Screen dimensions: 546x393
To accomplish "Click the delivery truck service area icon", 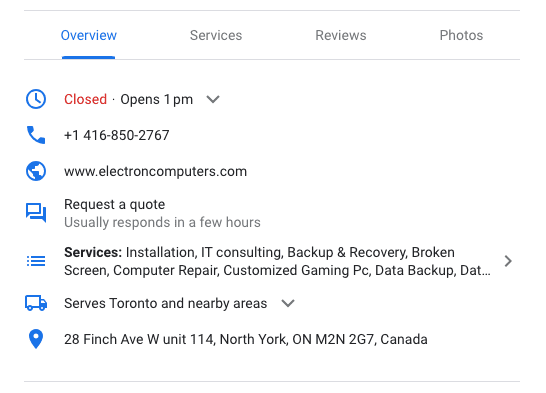I will pyautogui.click(x=36, y=303).
